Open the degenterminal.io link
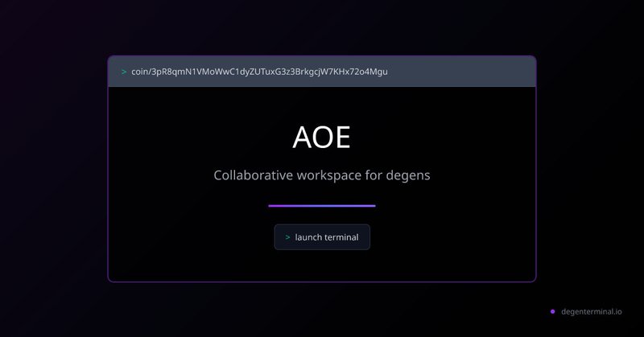This screenshot has height=337, width=644. [591, 311]
